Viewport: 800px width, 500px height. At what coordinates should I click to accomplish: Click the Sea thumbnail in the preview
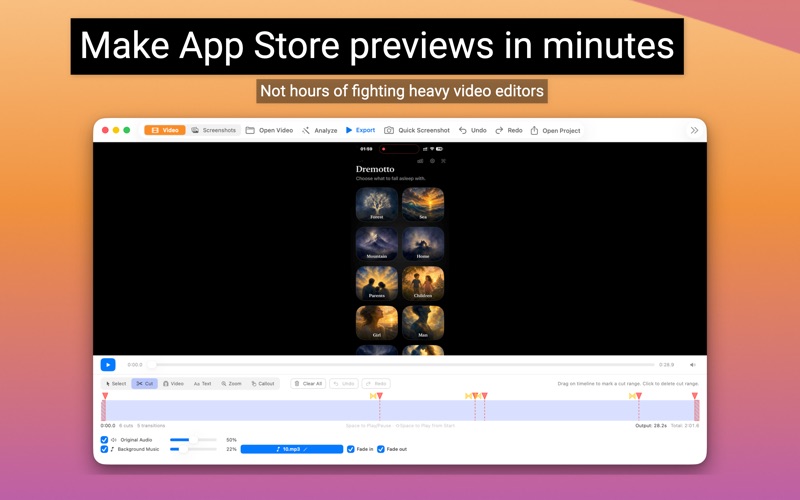[423, 204]
